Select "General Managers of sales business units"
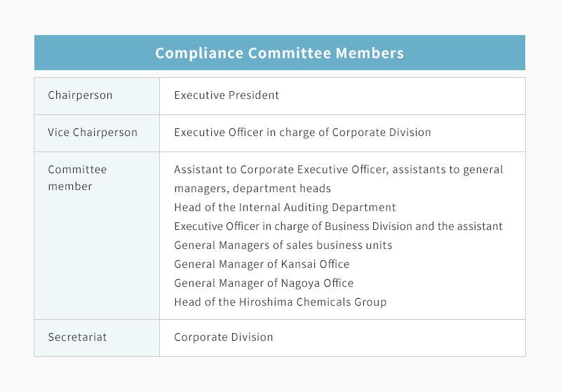The image size is (561, 392). coord(283,245)
